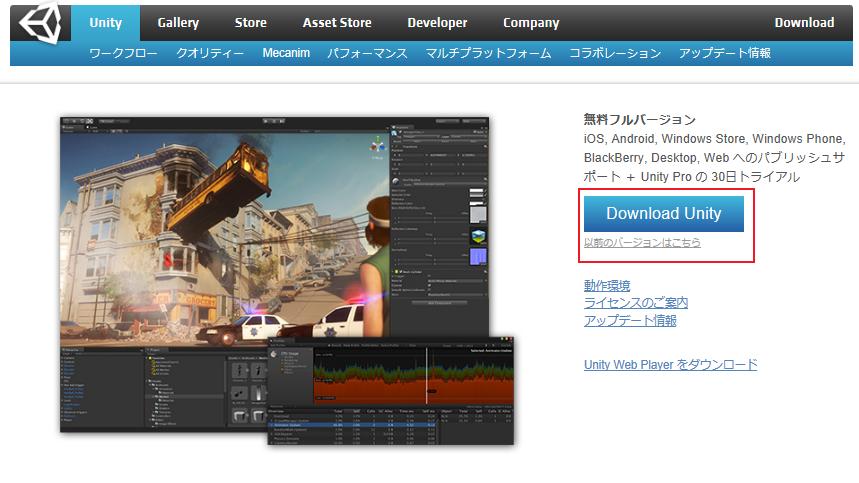
Task: Click the アップデート情報 link under licenses
Action: click(x=630, y=320)
